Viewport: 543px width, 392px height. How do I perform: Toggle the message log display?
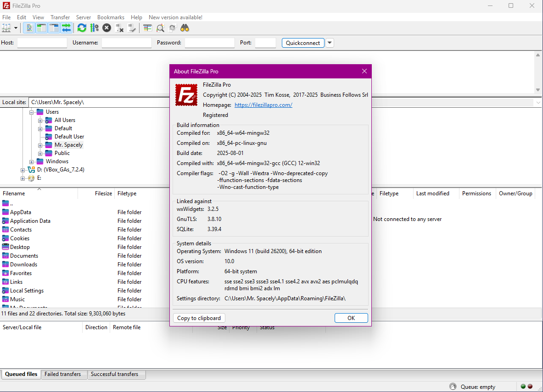click(29, 28)
